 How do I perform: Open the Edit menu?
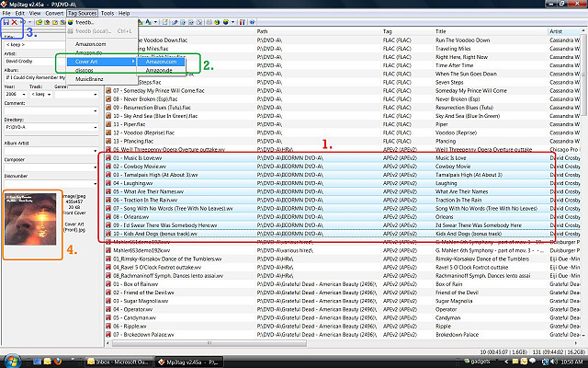tap(20, 13)
